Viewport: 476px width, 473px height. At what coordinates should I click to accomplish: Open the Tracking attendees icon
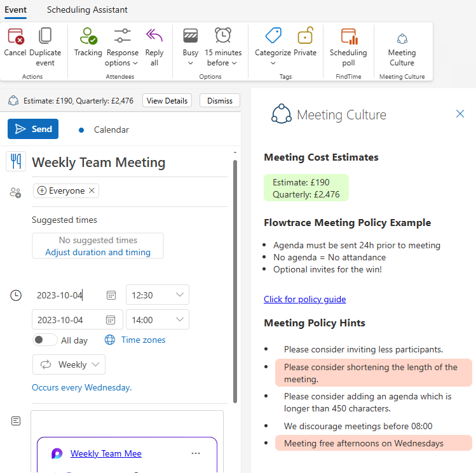(88, 36)
